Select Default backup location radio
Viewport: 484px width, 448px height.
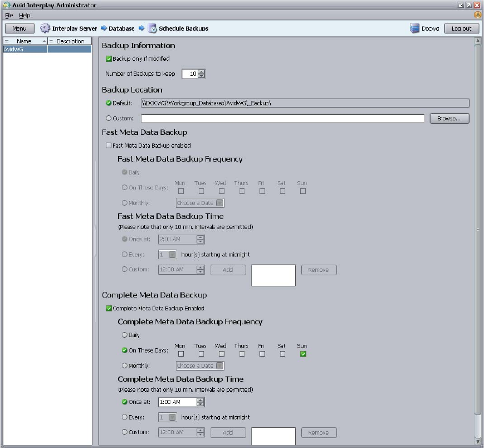coord(109,103)
